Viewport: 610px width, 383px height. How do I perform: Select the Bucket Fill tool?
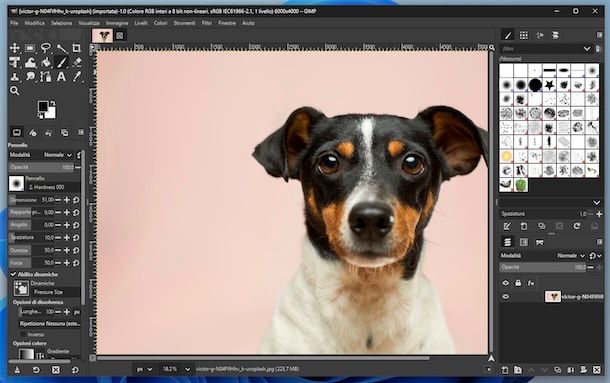(46, 62)
